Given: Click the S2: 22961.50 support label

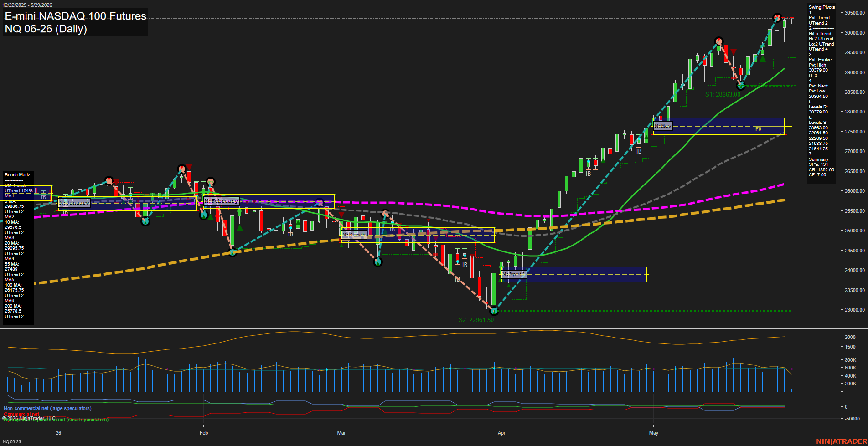Looking at the screenshot, I should pos(476,320).
